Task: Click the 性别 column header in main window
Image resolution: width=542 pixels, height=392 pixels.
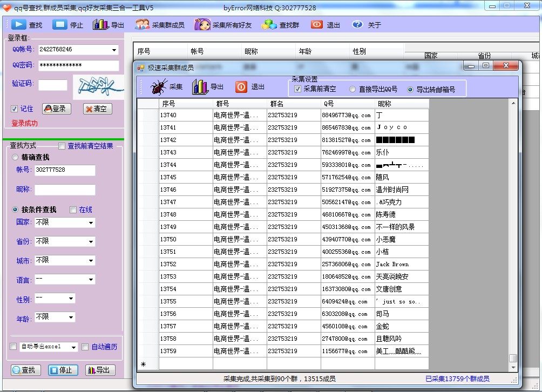Action: point(376,51)
